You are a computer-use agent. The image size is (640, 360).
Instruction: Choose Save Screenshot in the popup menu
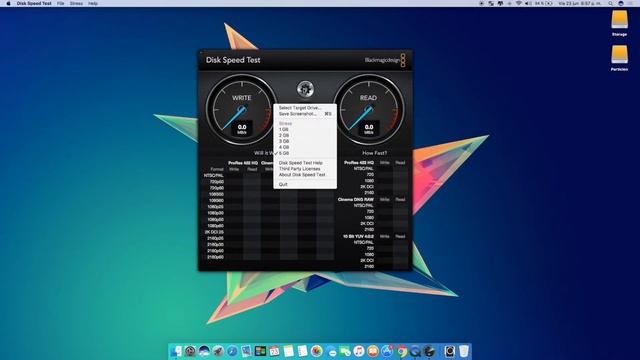[x=305, y=114]
